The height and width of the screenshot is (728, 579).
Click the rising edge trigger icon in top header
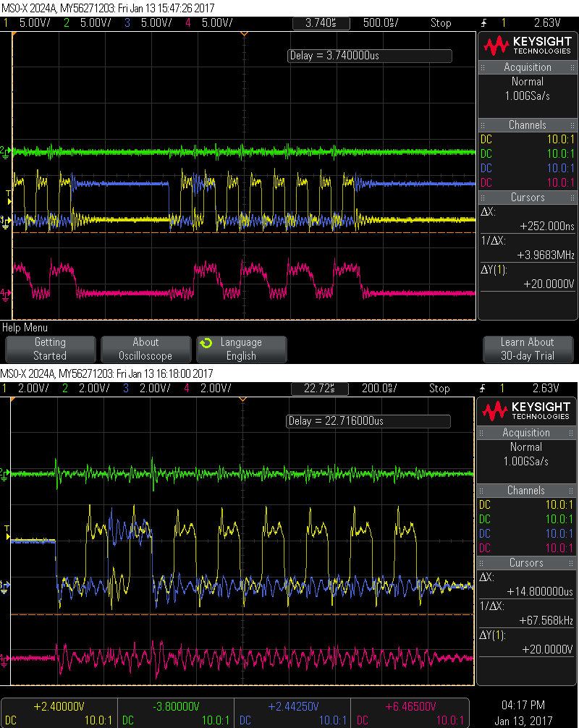(x=483, y=22)
